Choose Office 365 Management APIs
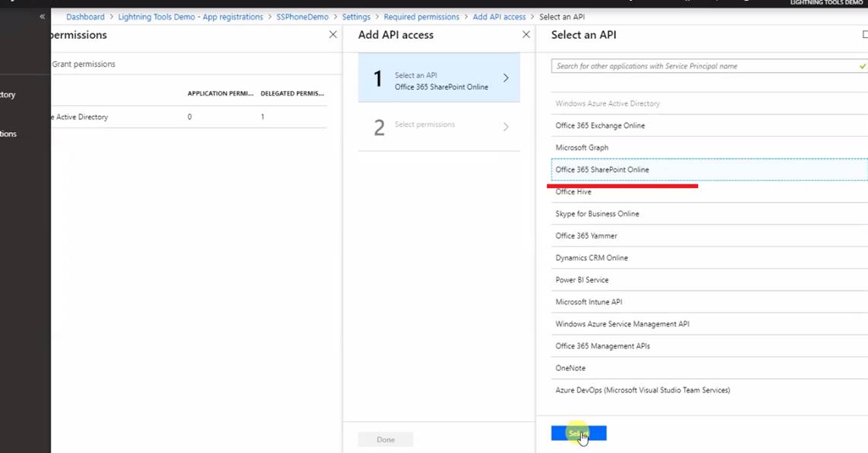The image size is (868, 453). coord(710,346)
